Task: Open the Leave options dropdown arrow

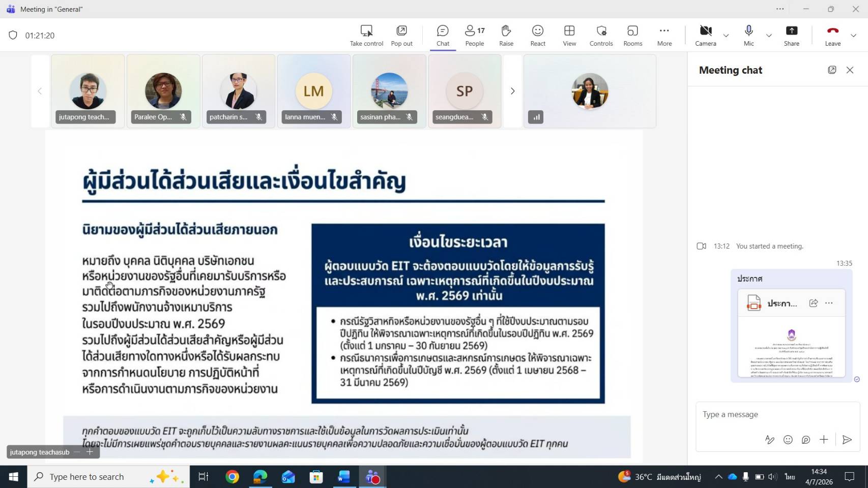Action: [x=853, y=36]
